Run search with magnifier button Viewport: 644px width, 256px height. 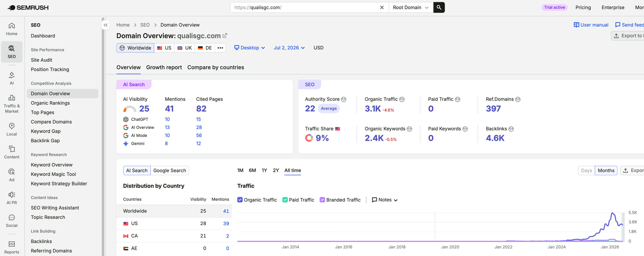coord(439,8)
